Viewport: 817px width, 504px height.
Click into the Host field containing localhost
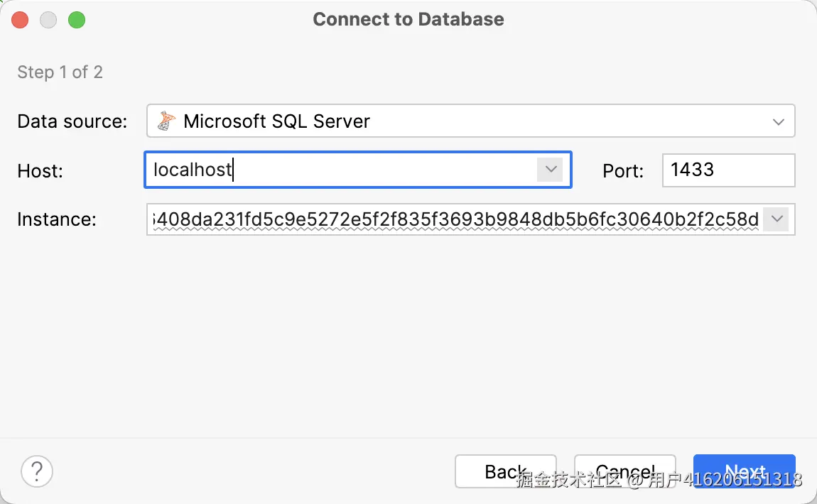[x=341, y=170]
